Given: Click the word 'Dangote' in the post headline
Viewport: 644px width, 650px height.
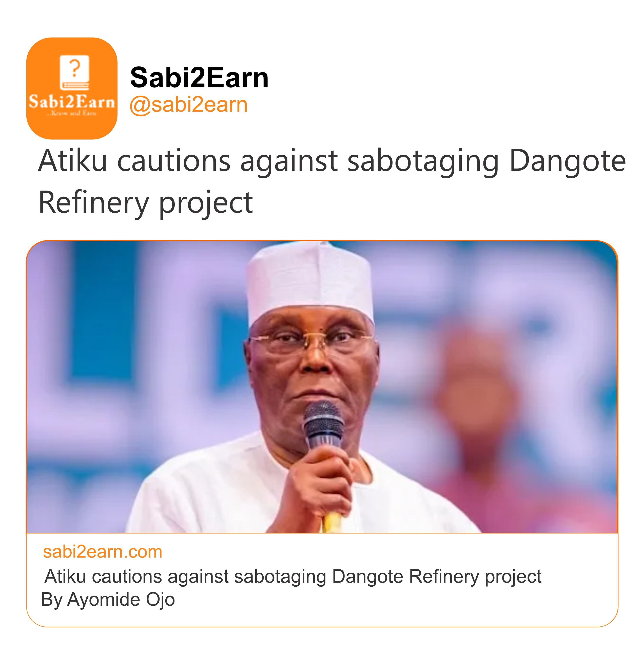Looking at the screenshot, I should click(567, 161).
